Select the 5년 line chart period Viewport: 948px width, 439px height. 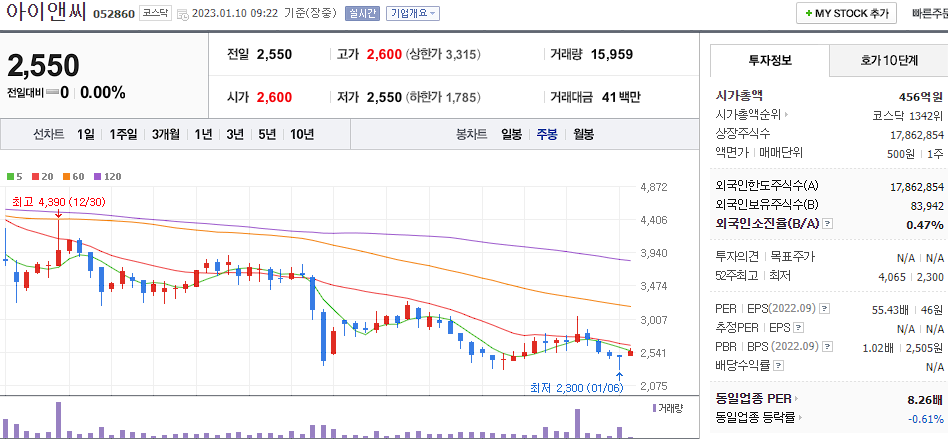[x=267, y=134]
